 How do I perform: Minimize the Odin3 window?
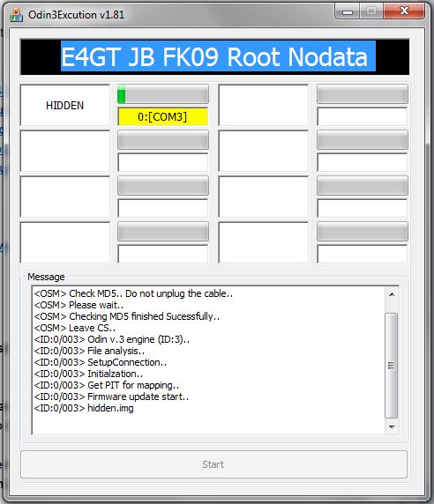click(x=348, y=11)
